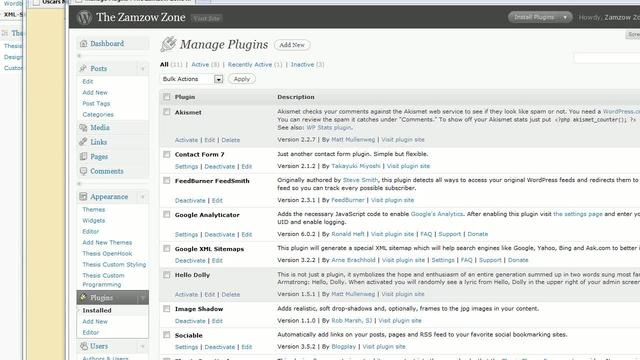Open the Bulk Actions dropdown
Viewport: 640px width, 360px height.
[x=191, y=79]
